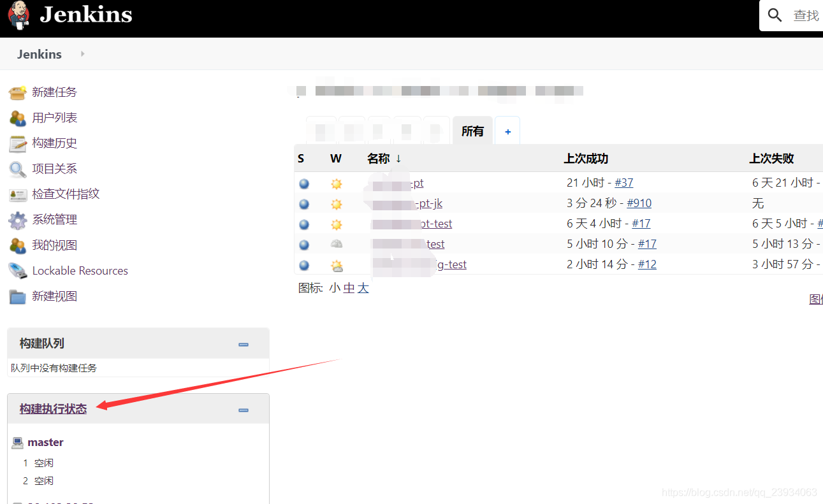Open the 检查文件指纹 link
The width and height of the screenshot is (823, 504).
click(66, 194)
